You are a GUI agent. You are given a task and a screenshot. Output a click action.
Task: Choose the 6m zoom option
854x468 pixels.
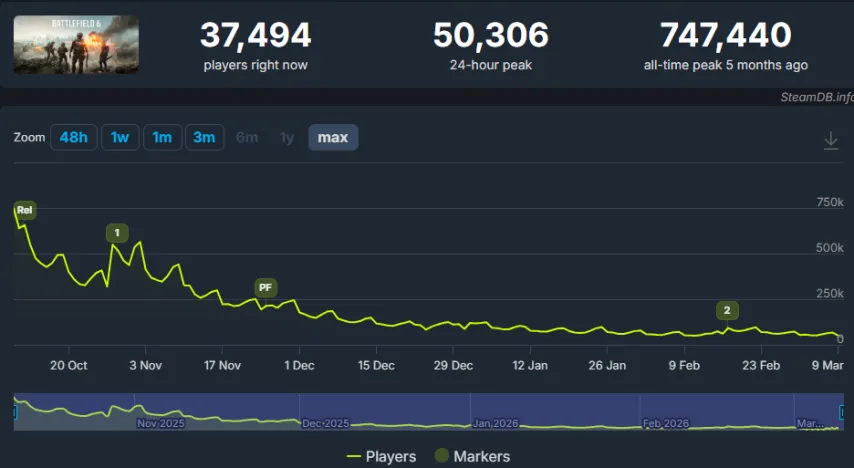tap(246, 137)
